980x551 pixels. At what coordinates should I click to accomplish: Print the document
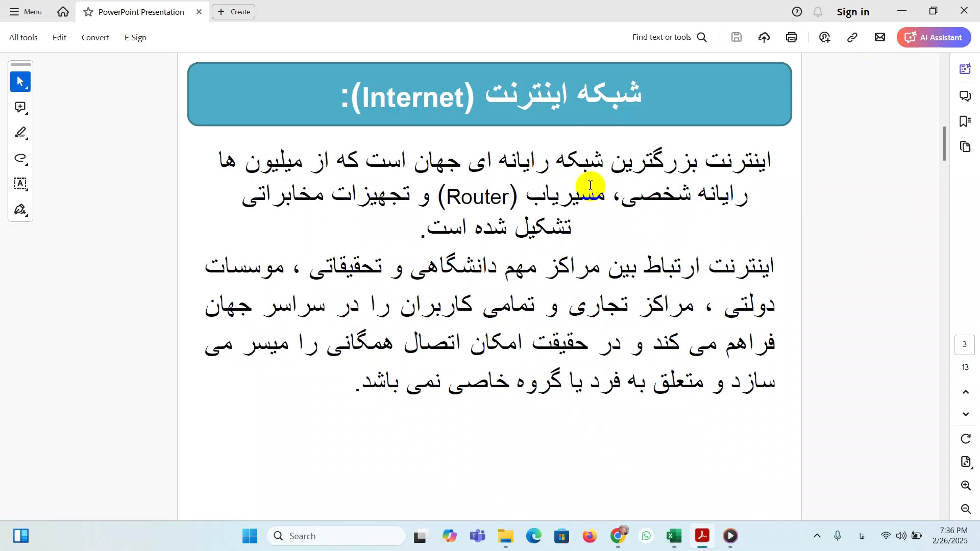coord(792,37)
